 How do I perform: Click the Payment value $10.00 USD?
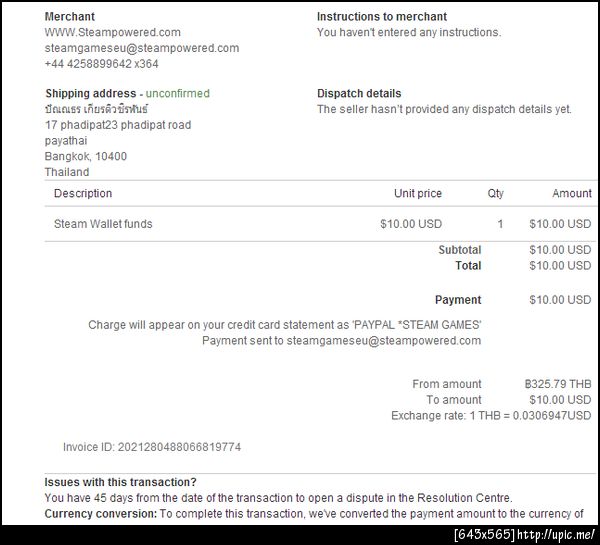(x=561, y=300)
